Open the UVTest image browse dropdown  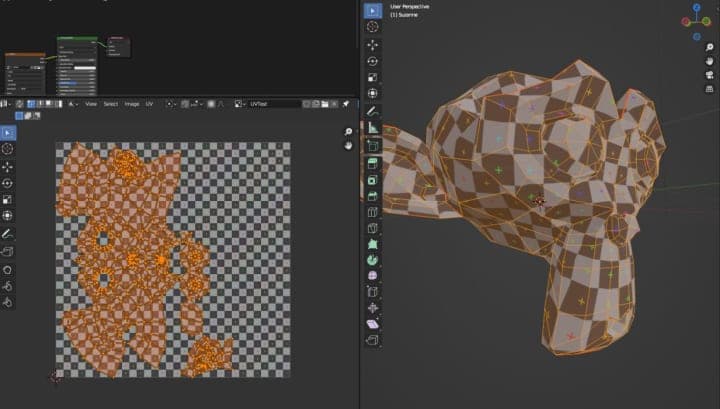click(x=240, y=103)
